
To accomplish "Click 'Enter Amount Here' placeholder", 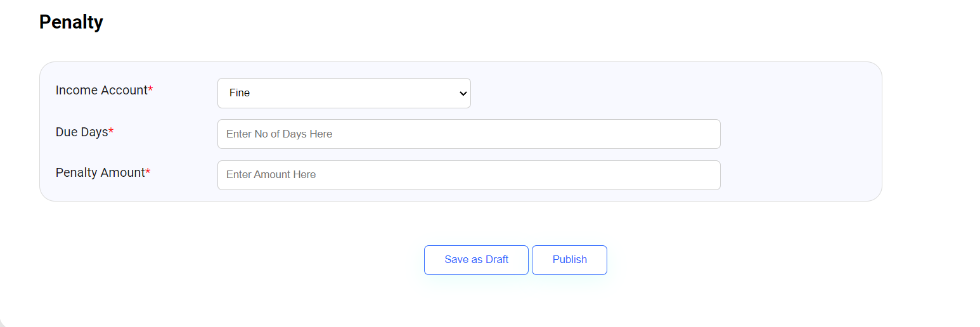I will point(271,175).
